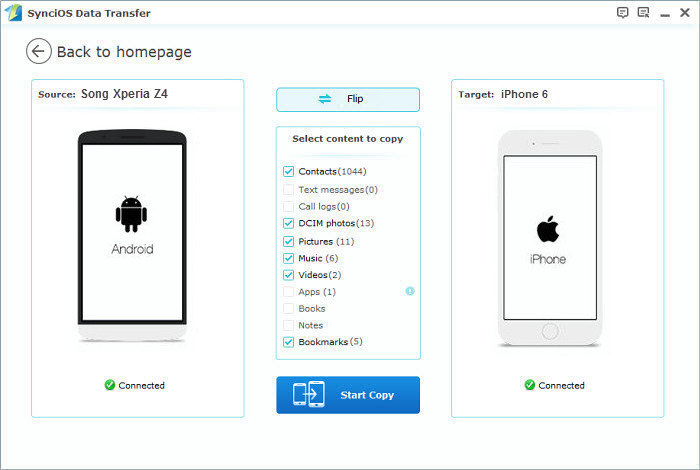Click the Android robot device image
This screenshot has width=700, height=470.
click(x=131, y=214)
